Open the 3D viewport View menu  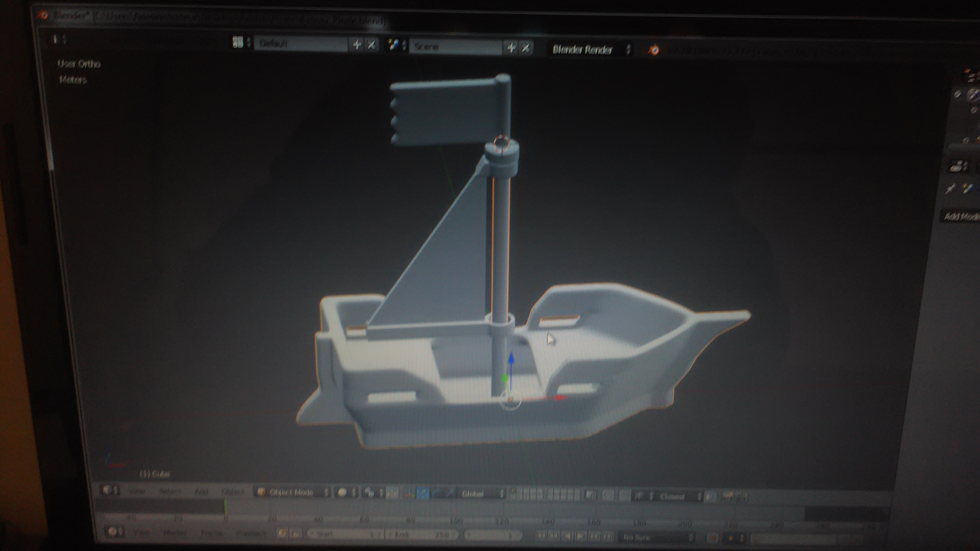tap(137, 491)
